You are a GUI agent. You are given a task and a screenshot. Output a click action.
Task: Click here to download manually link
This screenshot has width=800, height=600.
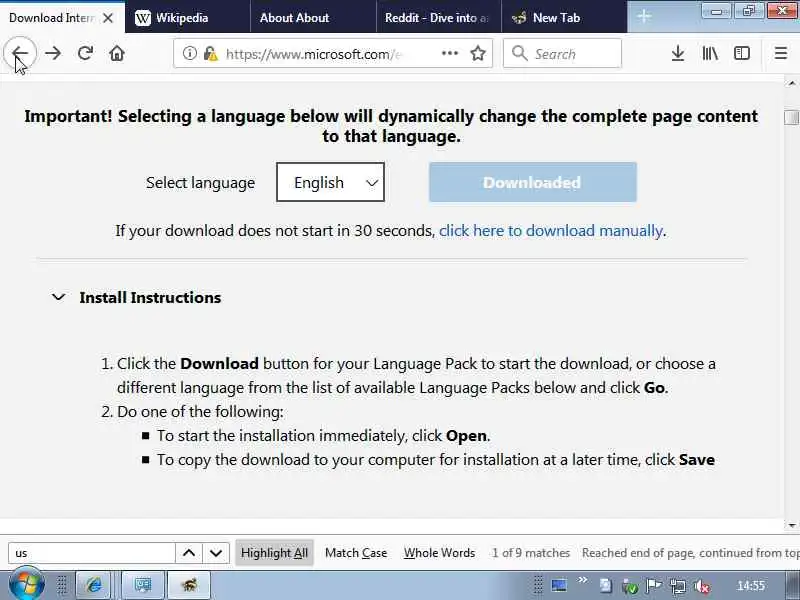(551, 231)
